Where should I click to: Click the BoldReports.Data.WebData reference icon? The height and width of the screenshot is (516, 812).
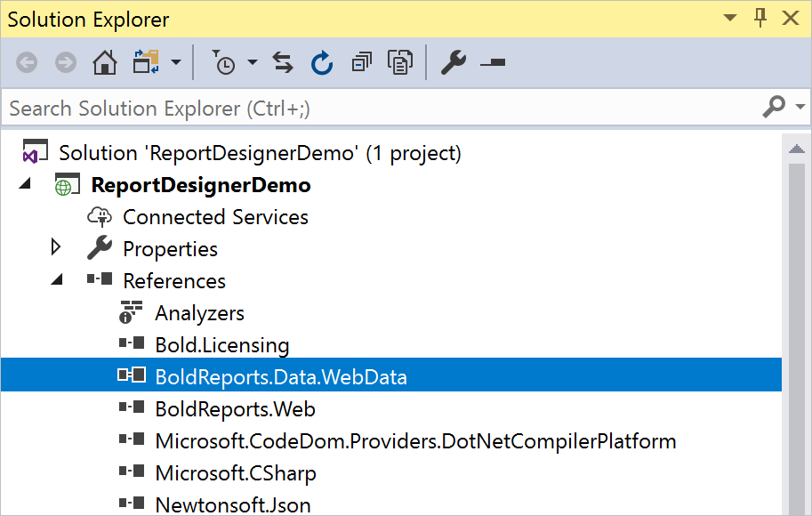click(132, 375)
